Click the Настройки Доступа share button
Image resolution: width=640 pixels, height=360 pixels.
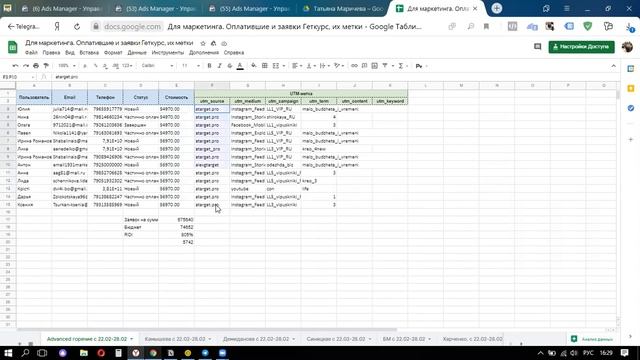tap(581, 47)
